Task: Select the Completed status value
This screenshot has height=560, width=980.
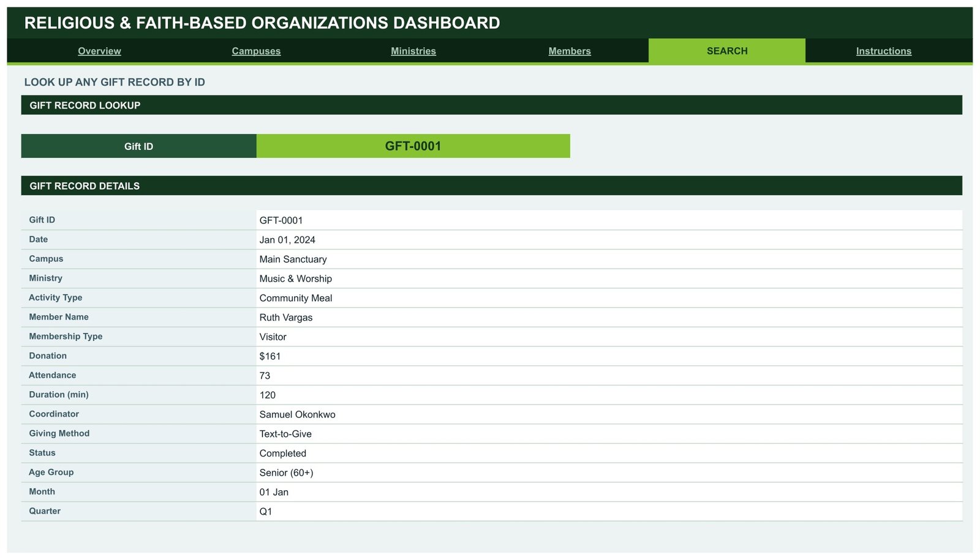Action: [283, 454]
